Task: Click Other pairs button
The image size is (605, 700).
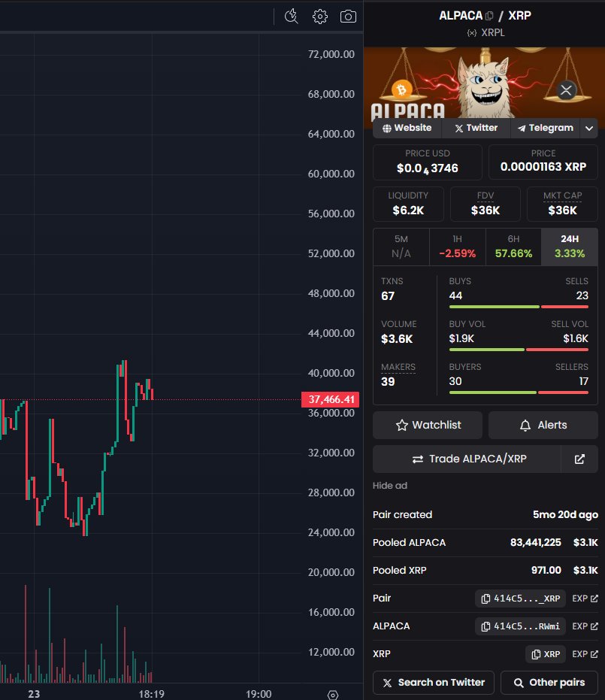Action: pos(549,683)
